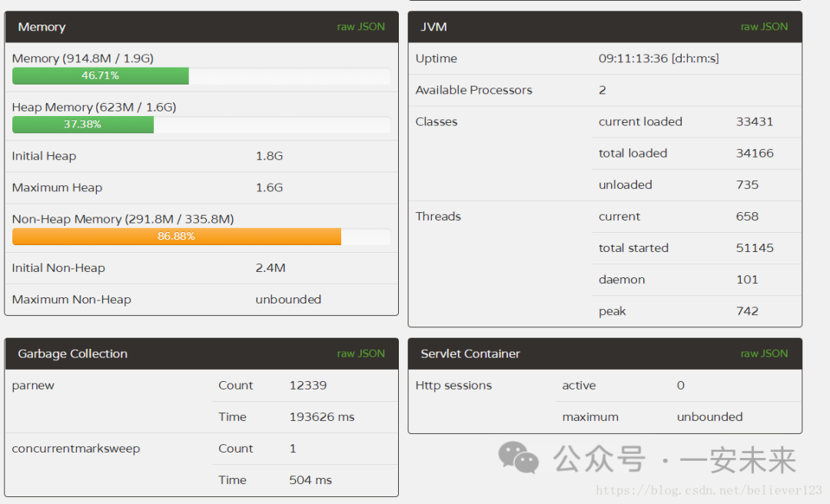Image resolution: width=830 pixels, height=504 pixels.
Task: Select the 'Memory (914.8M / 1.9G)' label
Action: click(82, 58)
